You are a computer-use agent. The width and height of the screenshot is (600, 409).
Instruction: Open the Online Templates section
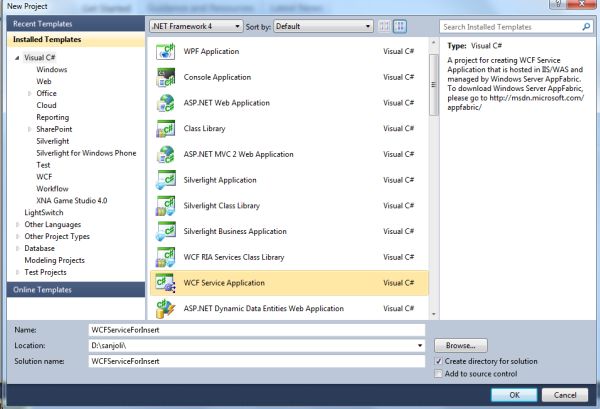[76, 290]
